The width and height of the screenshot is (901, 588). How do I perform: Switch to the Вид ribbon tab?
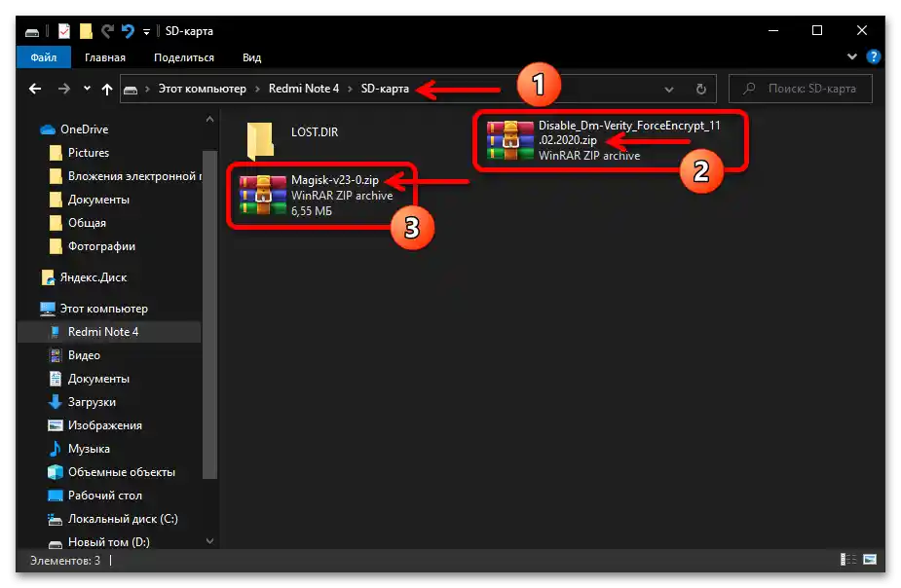click(251, 57)
